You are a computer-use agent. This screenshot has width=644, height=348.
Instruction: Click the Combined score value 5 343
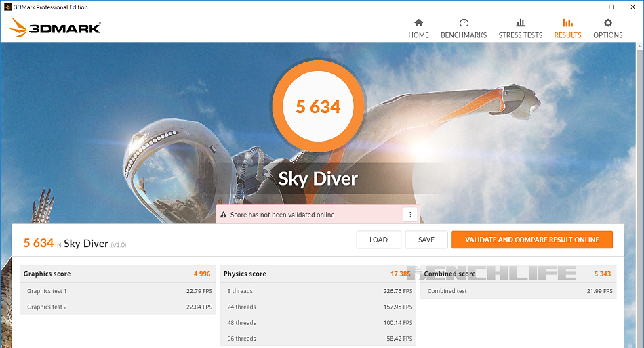[x=603, y=274]
